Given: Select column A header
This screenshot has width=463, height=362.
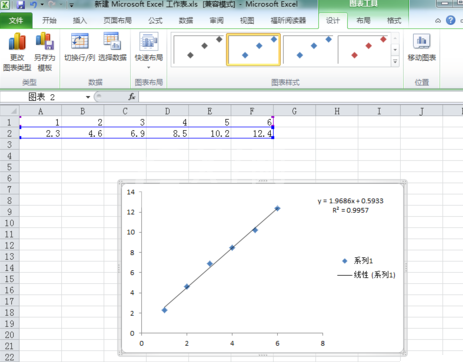Looking at the screenshot, I should tap(40, 111).
